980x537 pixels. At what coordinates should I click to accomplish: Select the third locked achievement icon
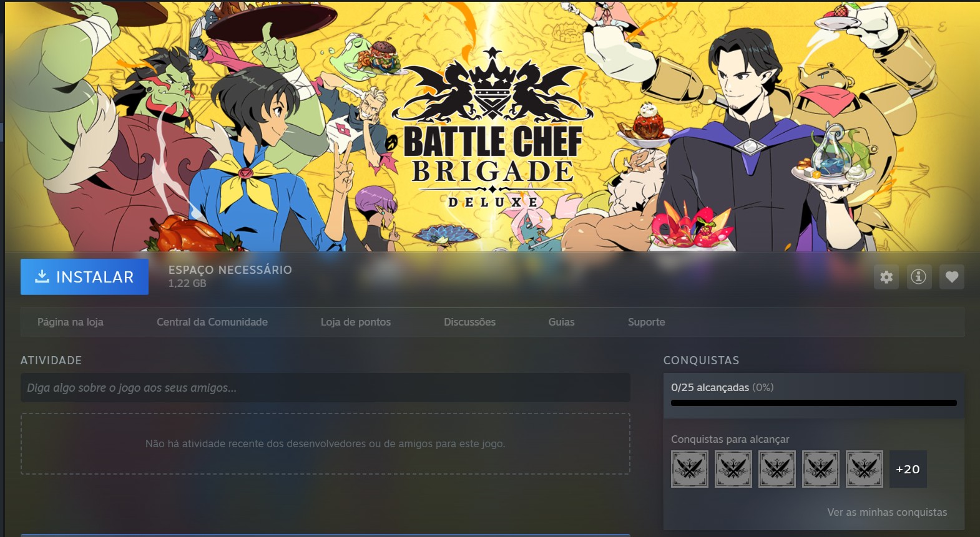pyautogui.click(x=777, y=469)
